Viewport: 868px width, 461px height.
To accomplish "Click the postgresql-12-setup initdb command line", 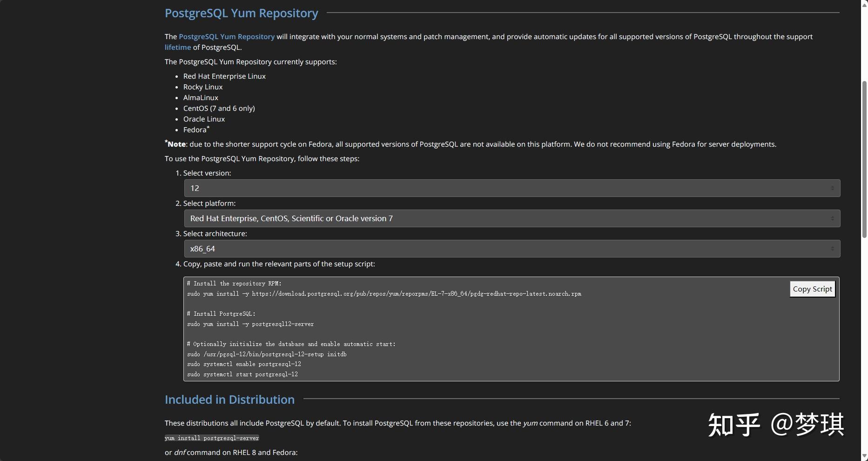I will point(267,354).
